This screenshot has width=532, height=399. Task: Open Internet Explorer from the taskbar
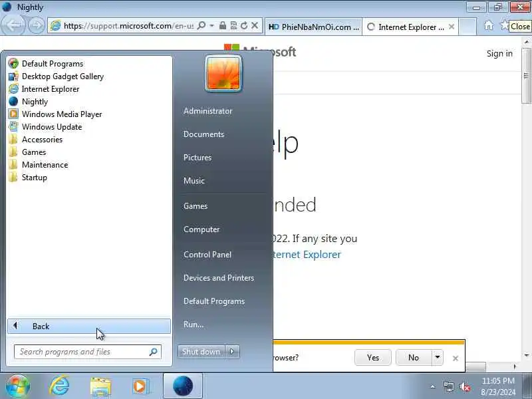tap(59, 386)
